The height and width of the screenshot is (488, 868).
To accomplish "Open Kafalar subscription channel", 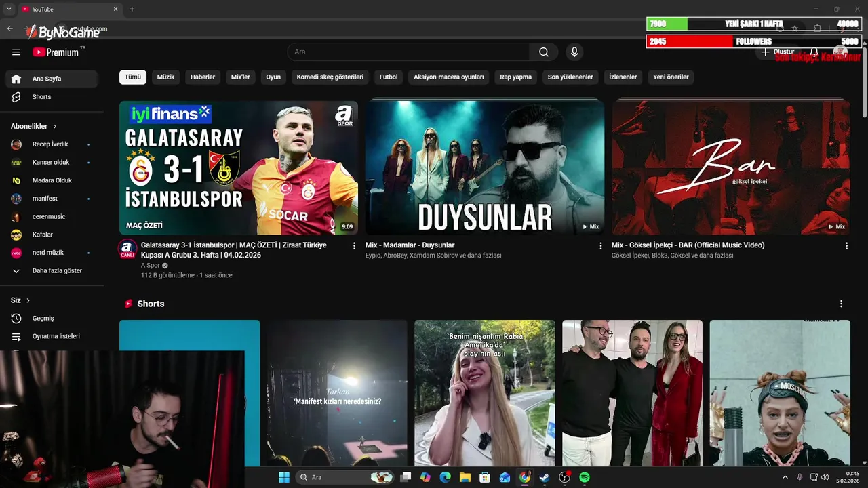I will [52, 235].
